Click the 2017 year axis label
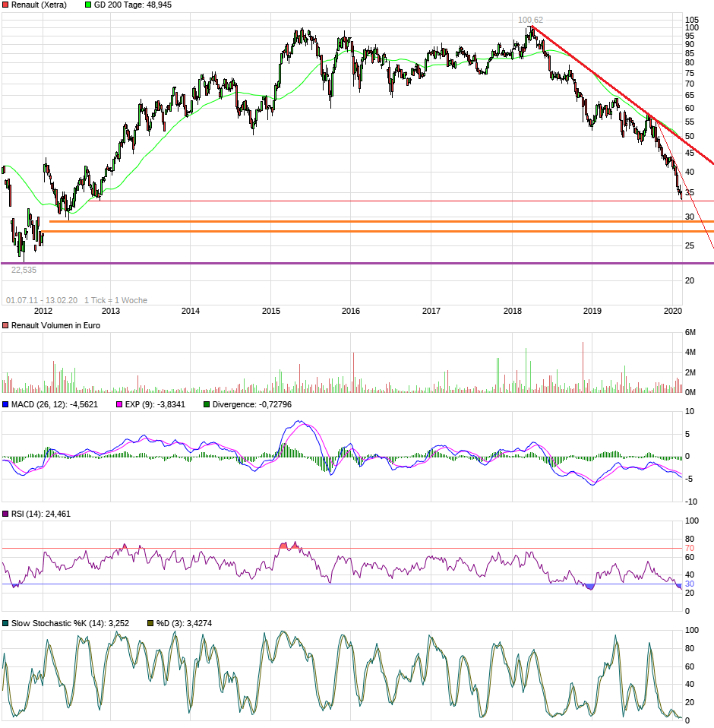 pos(431,311)
